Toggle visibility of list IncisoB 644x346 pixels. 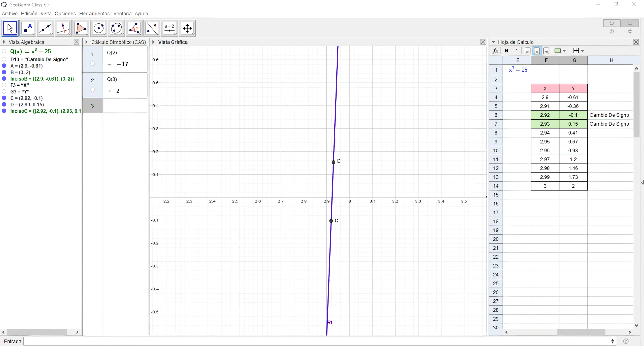point(4,79)
